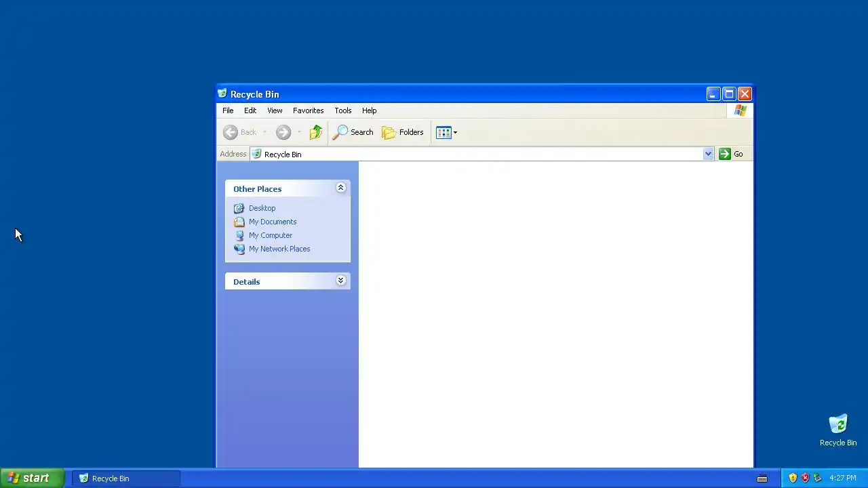Open the View menu
This screenshot has height=488, width=868.
point(275,110)
